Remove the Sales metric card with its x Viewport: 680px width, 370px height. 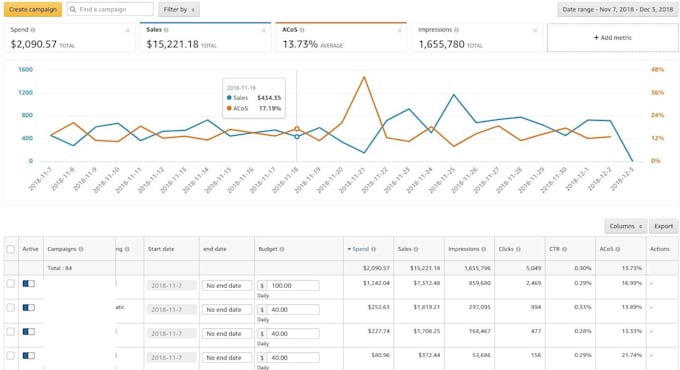[264, 30]
